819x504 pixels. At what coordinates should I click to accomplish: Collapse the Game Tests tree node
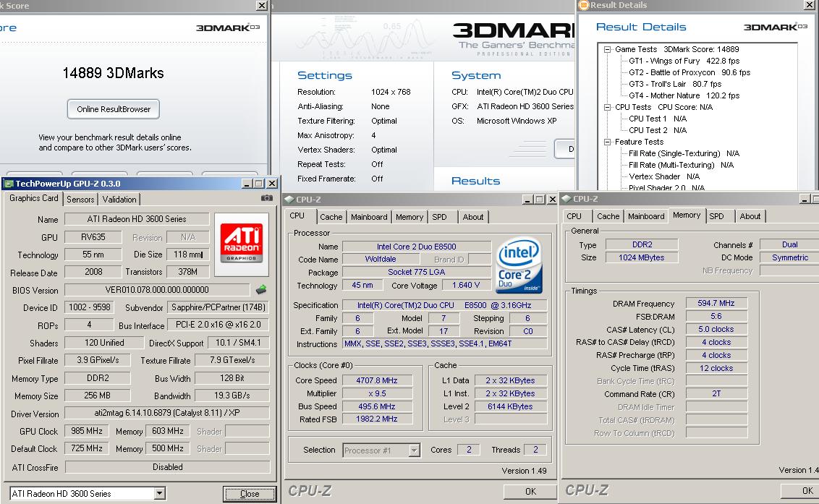pos(608,50)
